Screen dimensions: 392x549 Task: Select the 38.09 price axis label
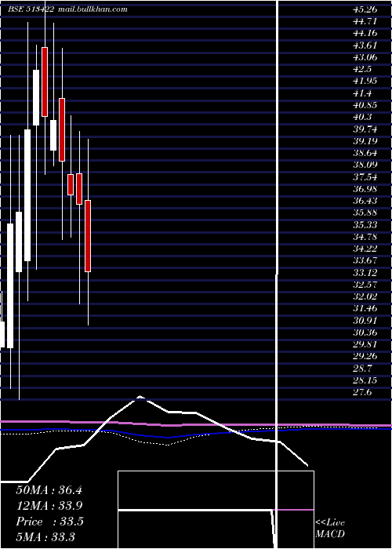pyautogui.click(x=365, y=165)
